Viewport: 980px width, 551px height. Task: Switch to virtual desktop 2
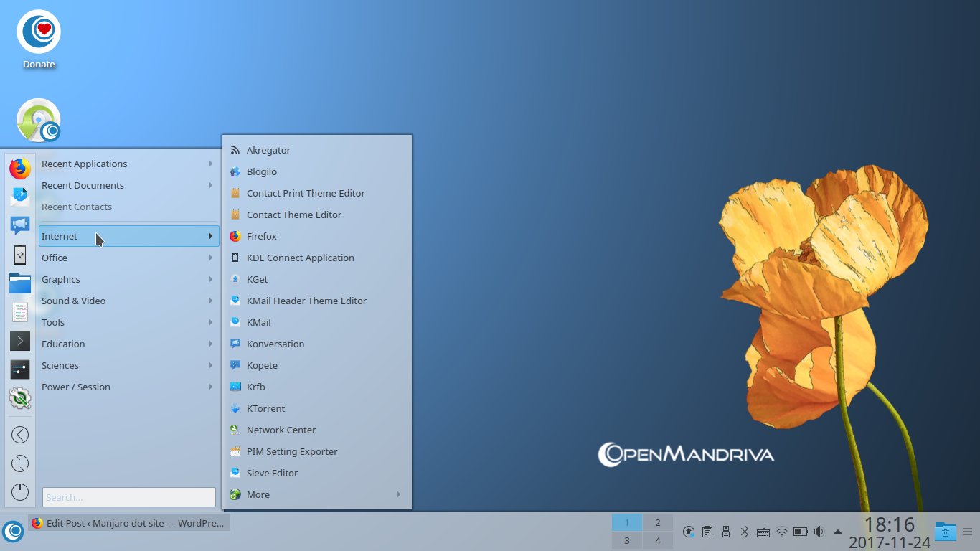click(657, 523)
